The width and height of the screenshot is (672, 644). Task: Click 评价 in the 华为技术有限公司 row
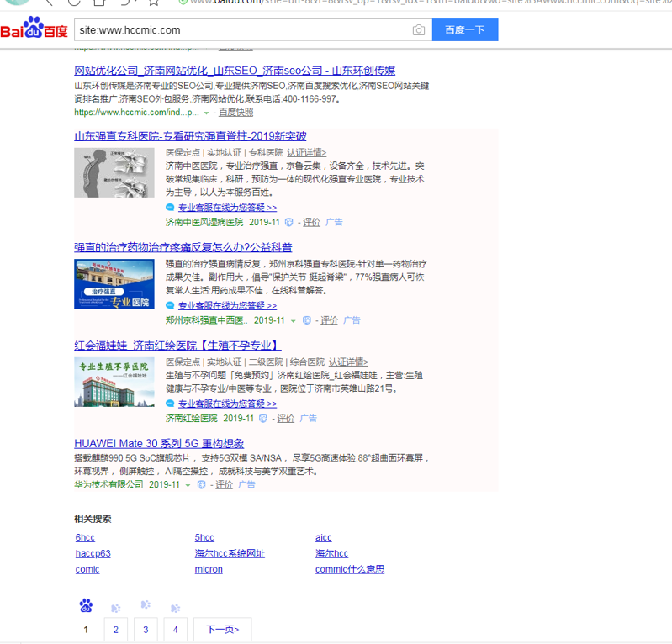click(224, 484)
